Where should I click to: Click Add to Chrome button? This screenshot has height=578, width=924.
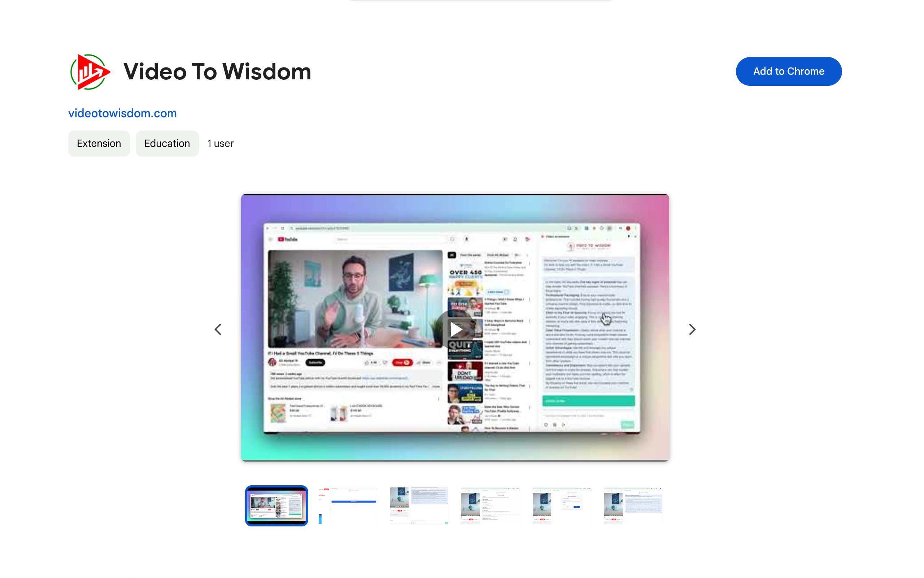(x=789, y=71)
